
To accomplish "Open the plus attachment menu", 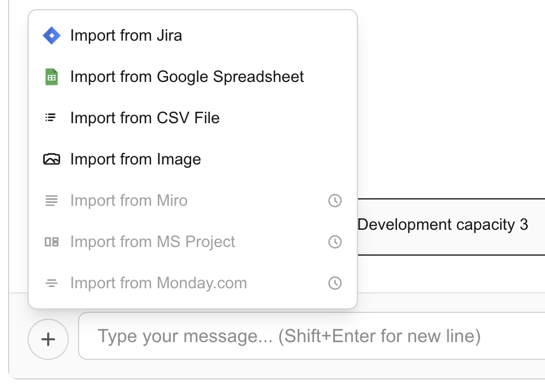I will click(48, 339).
